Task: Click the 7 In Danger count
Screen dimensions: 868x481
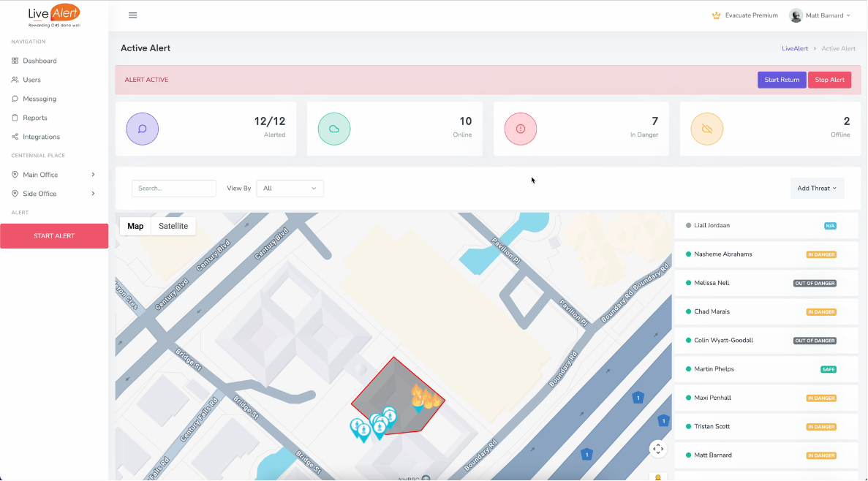Action: tap(655, 121)
